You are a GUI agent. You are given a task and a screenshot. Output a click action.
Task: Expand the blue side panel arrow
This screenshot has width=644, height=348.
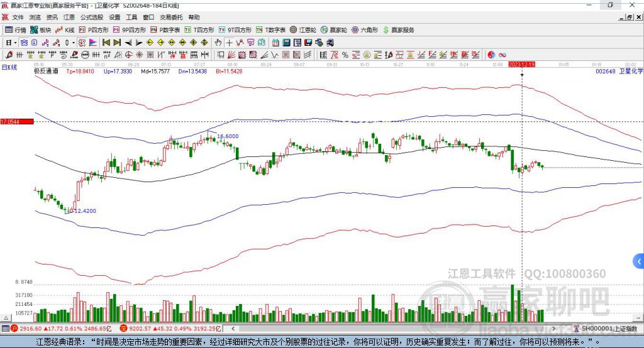pos(639,261)
